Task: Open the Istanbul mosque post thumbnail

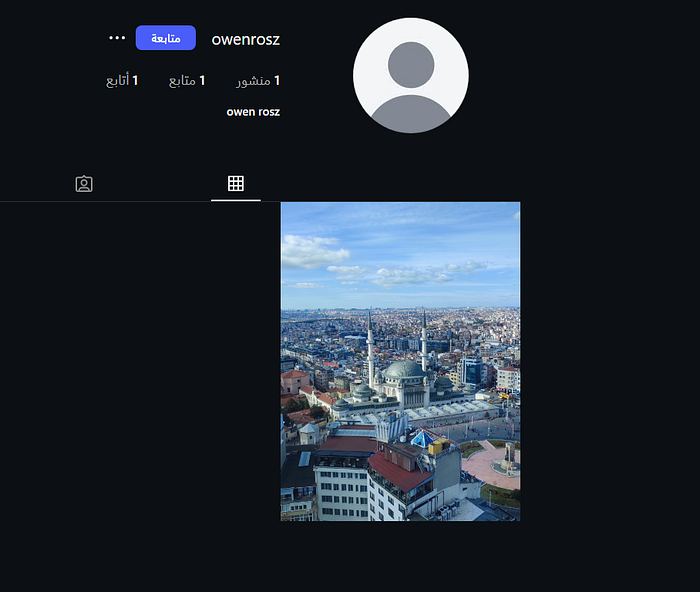Action: coord(400,361)
